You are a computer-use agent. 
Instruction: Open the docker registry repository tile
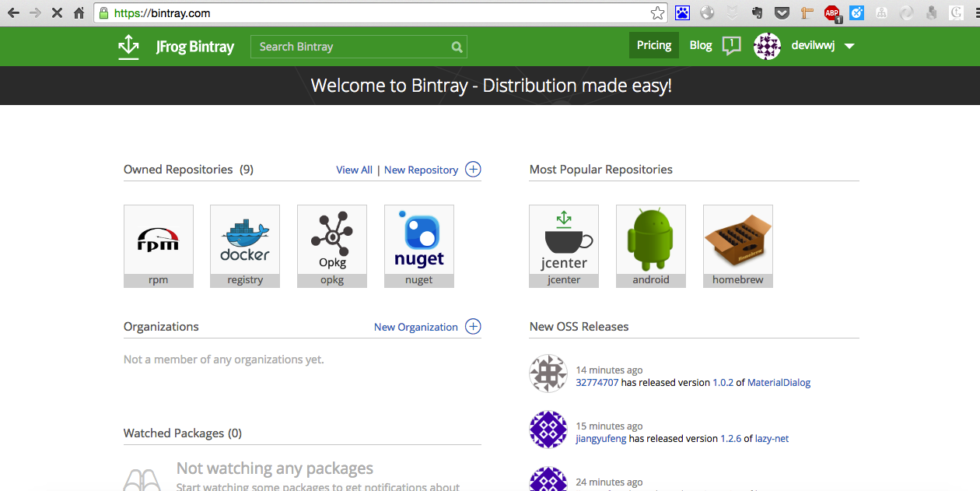coord(245,246)
